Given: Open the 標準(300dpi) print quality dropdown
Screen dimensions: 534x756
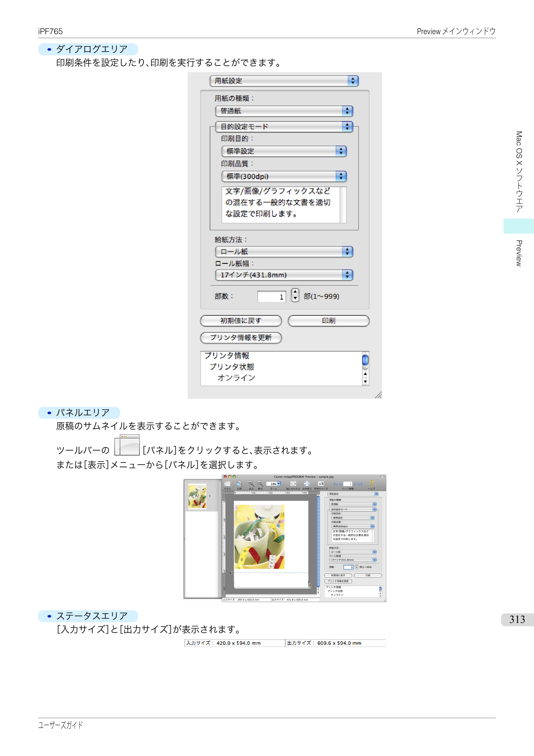Looking at the screenshot, I should (284, 176).
